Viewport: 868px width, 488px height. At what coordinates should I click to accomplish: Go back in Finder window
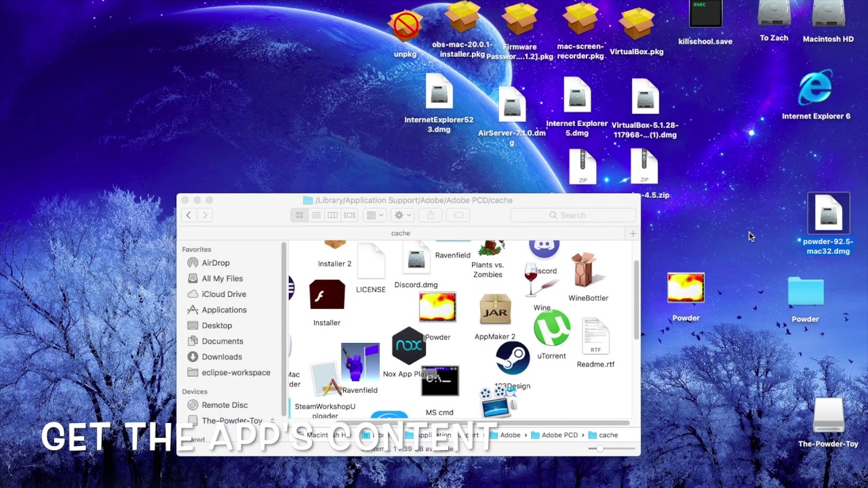pos(189,215)
